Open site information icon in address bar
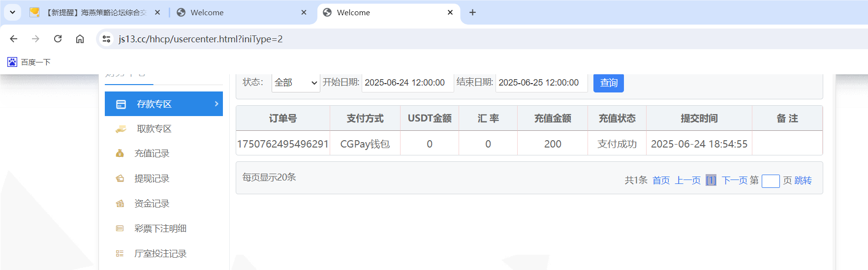 (106, 39)
